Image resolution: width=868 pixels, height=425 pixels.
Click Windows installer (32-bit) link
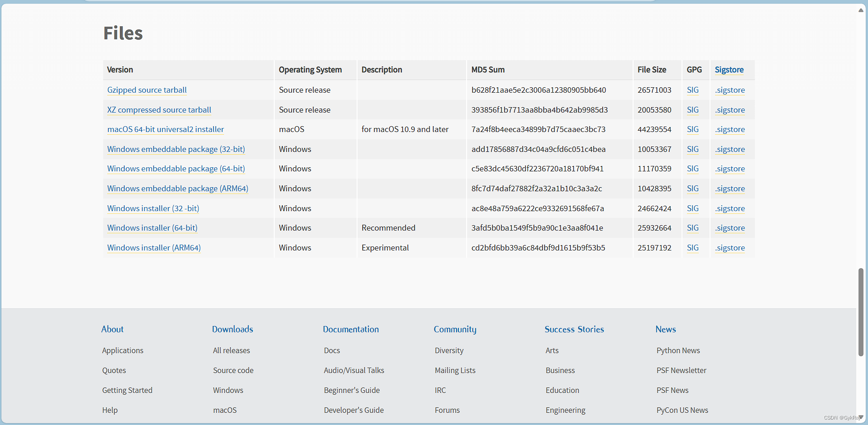click(153, 208)
